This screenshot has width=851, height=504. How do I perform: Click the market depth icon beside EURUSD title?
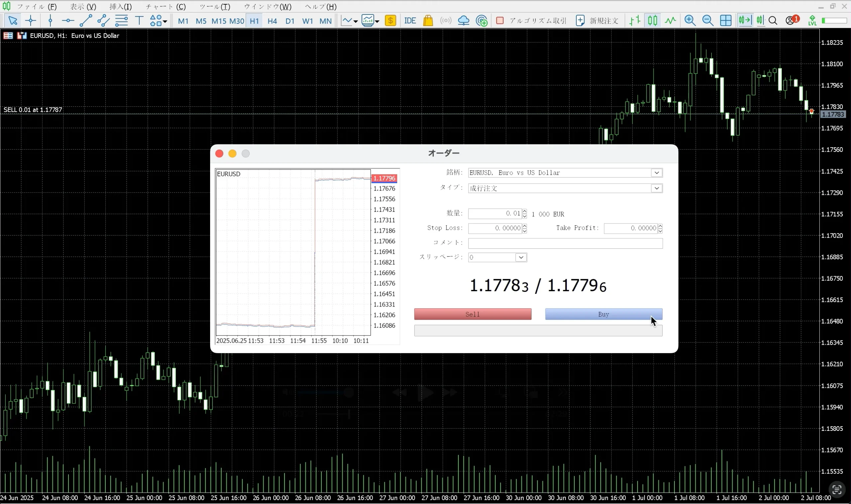point(8,35)
